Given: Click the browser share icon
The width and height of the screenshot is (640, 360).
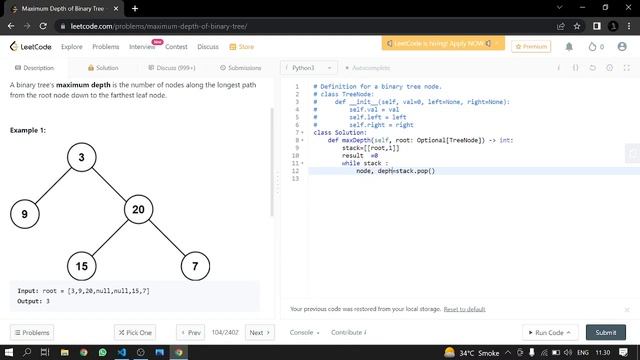Looking at the screenshot, I should coord(560,26).
